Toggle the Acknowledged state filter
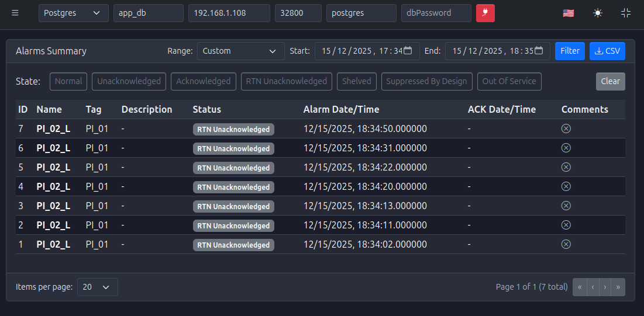This screenshot has width=644, height=316. (204, 81)
